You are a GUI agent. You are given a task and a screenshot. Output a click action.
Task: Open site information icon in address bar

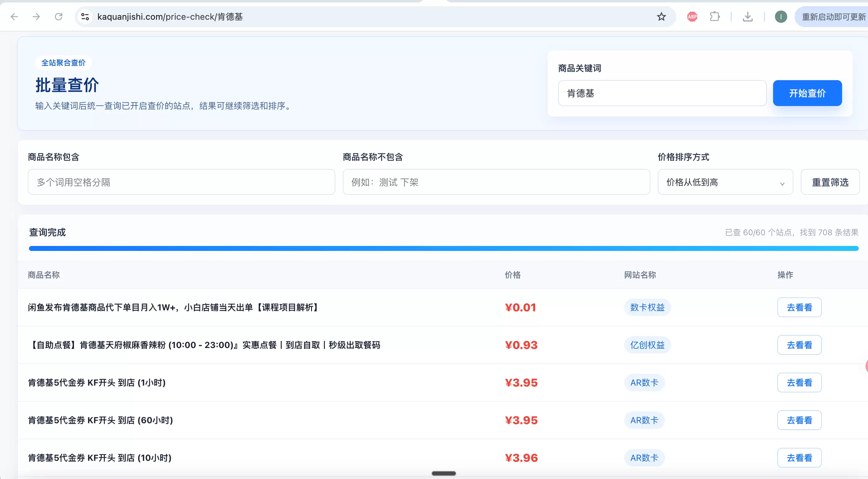85,17
